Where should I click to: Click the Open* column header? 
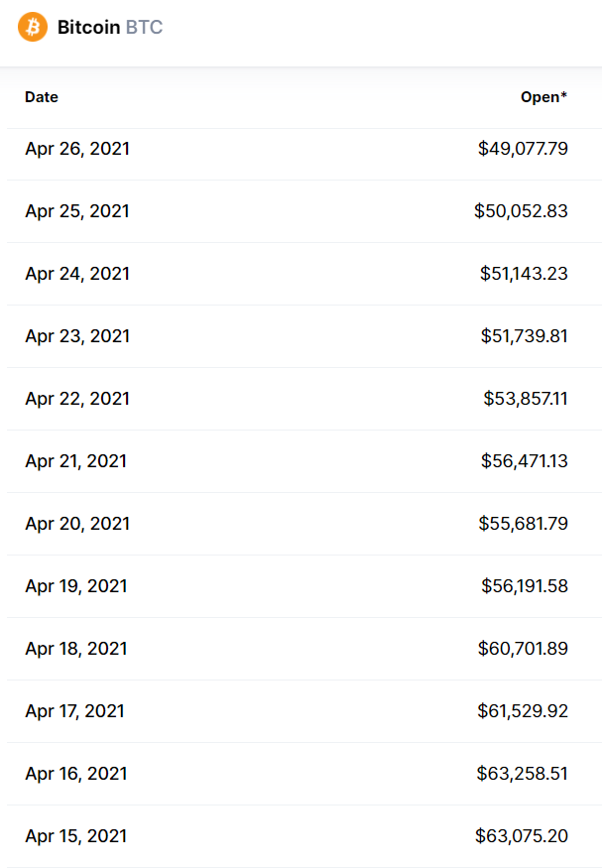pyautogui.click(x=543, y=97)
